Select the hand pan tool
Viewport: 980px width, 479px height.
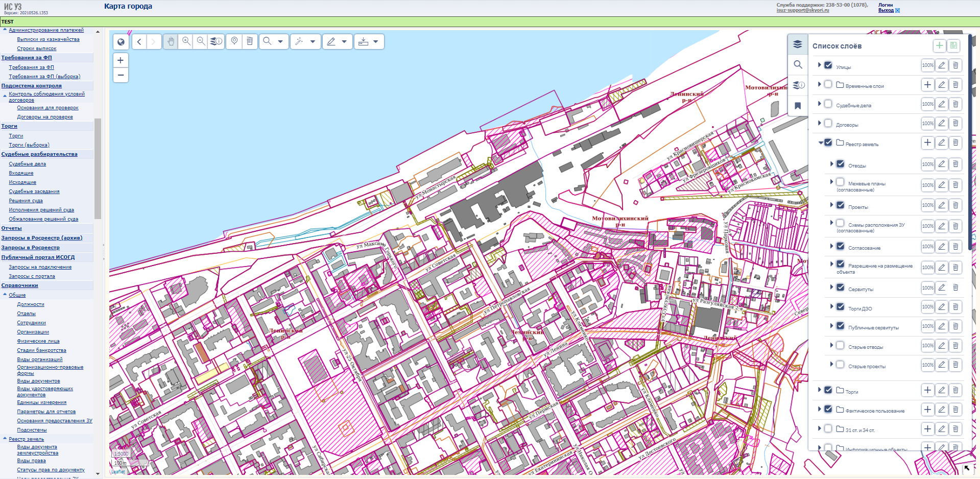[x=171, y=41]
